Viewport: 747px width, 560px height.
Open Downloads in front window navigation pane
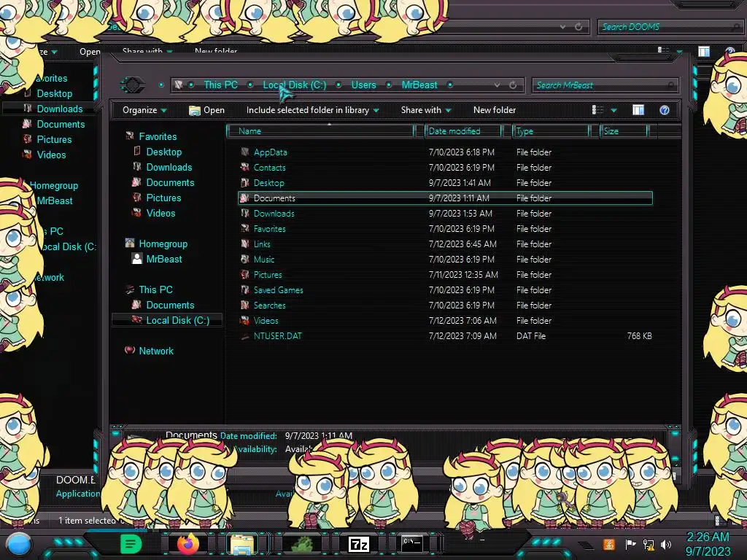pos(169,167)
